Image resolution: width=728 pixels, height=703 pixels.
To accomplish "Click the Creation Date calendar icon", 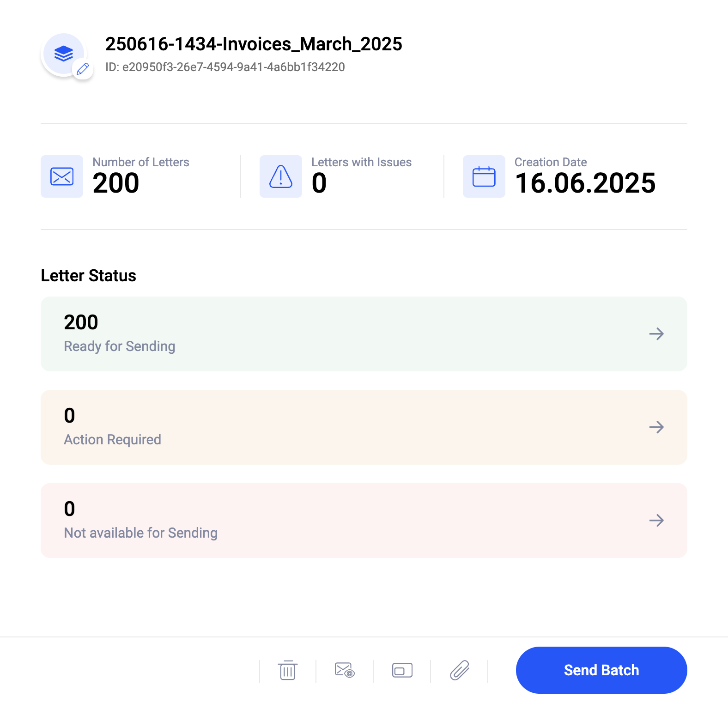I will 484,176.
